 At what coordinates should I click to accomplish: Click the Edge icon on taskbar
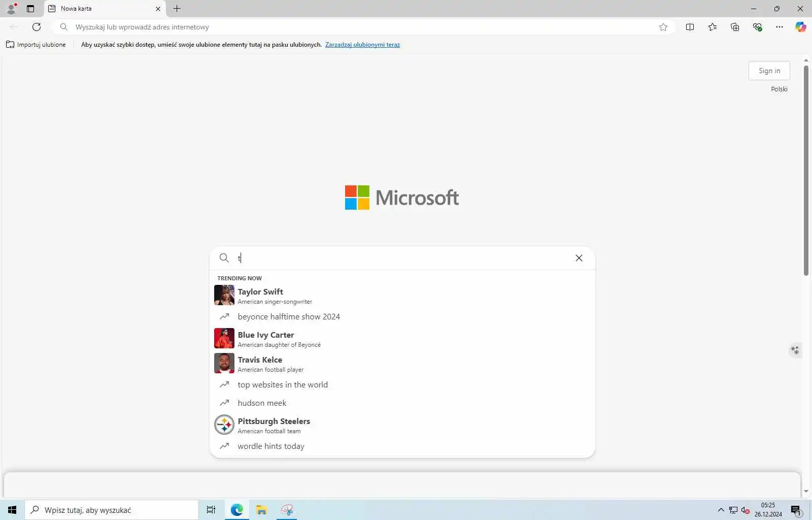coord(236,510)
